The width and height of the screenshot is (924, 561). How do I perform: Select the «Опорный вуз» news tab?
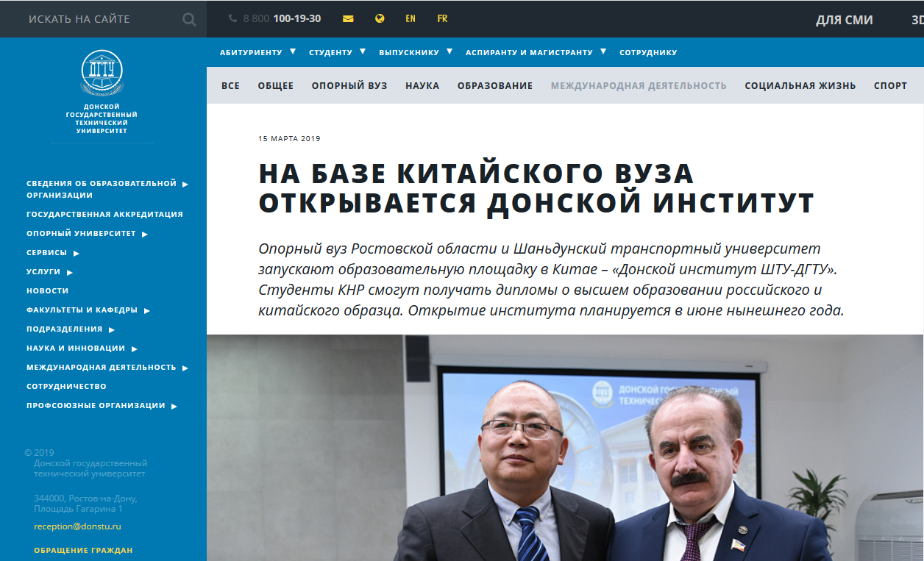click(349, 86)
